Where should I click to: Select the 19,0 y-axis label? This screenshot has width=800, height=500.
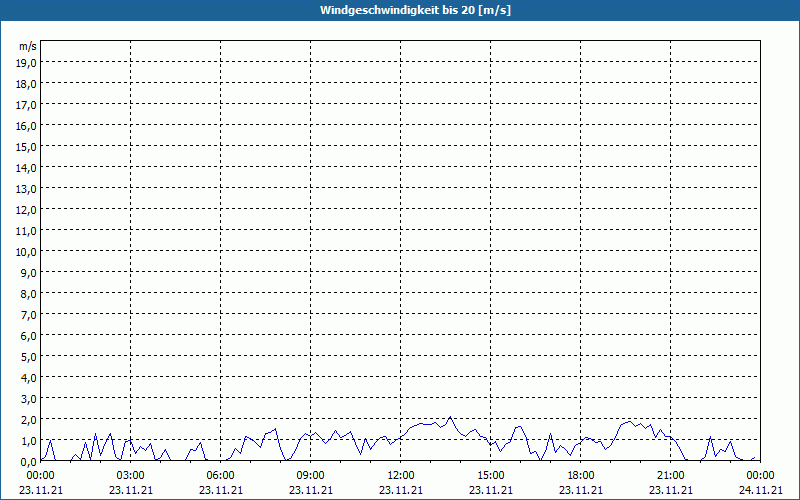coord(28,62)
